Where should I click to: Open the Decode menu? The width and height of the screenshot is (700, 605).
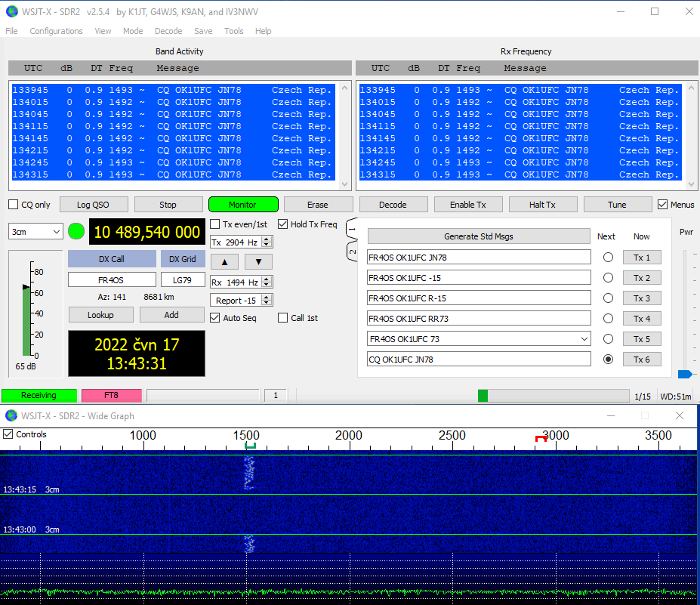pyautogui.click(x=168, y=31)
